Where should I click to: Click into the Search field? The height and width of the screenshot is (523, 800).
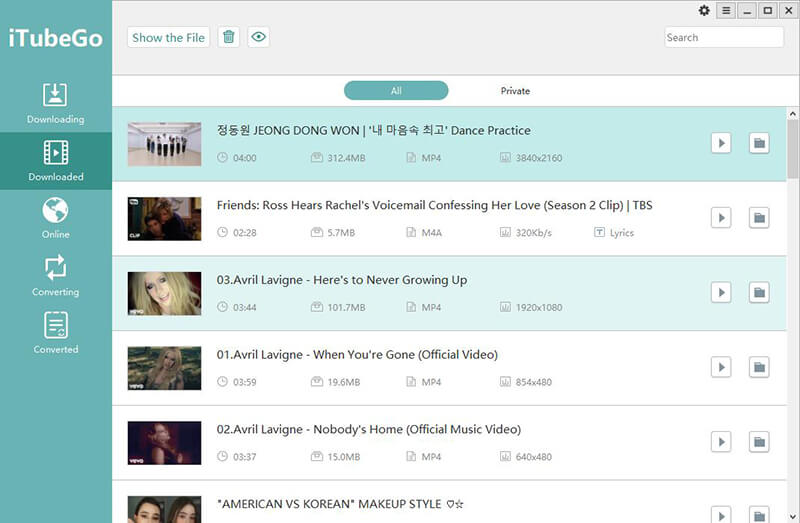[723, 37]
